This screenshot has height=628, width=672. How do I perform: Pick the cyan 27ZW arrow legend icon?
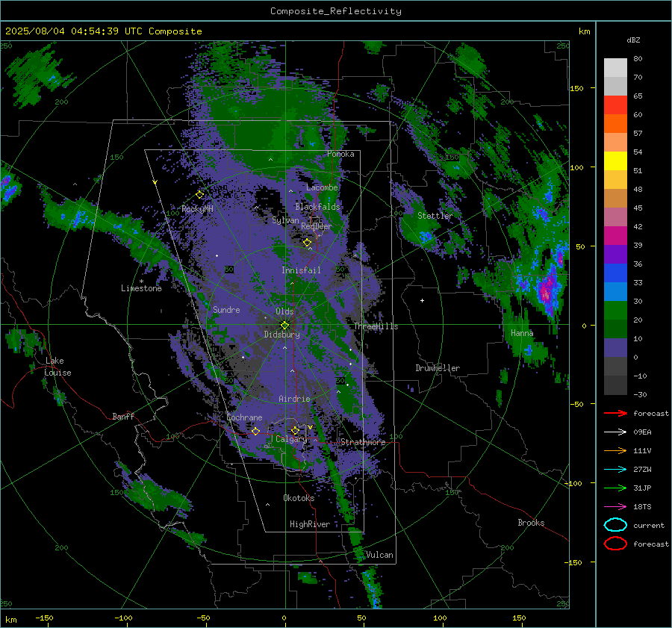(x=615, y=470)
